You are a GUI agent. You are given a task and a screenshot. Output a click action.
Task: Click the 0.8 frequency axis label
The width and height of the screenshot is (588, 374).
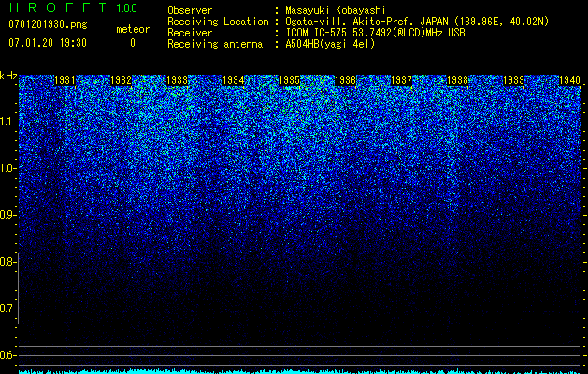click(x=7, y=262)
